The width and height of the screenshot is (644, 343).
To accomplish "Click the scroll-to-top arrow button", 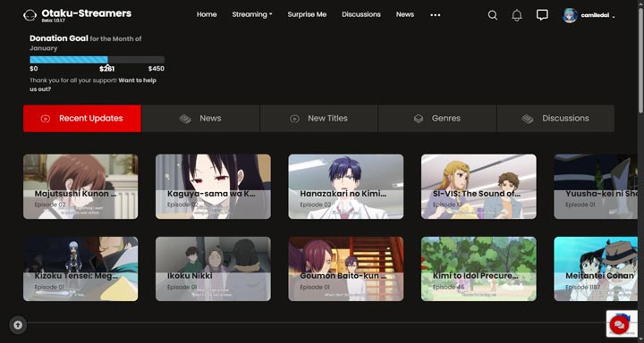I will 18,325.
